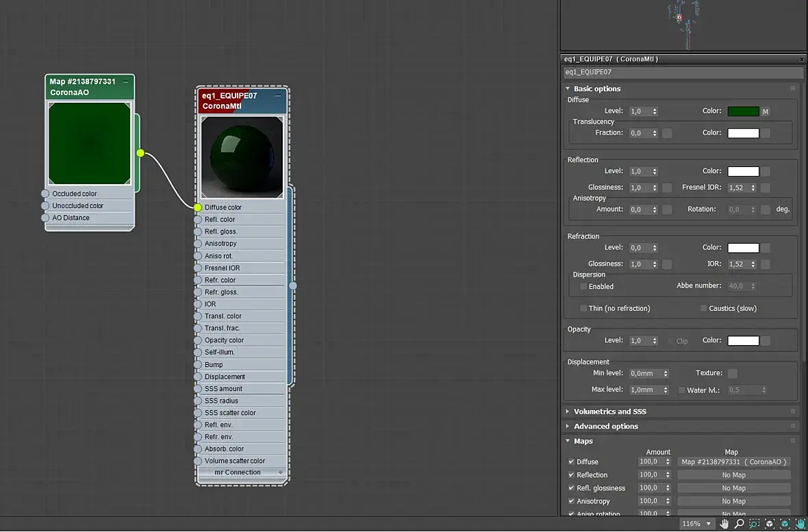Click Zoom Extents Selected teal cube icon
This screenshot has height=532, width=808.
coord(785,524)
